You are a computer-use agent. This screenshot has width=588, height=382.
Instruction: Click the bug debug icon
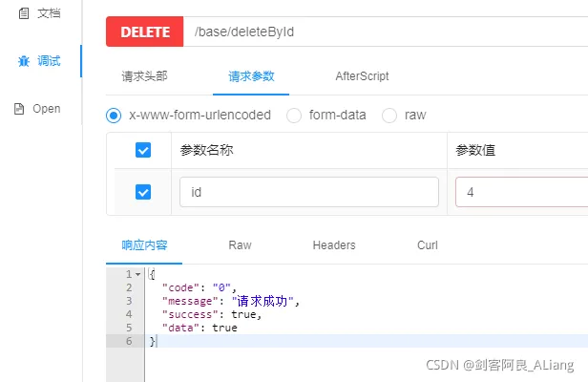pyautogui.click(x=24, y=61)
